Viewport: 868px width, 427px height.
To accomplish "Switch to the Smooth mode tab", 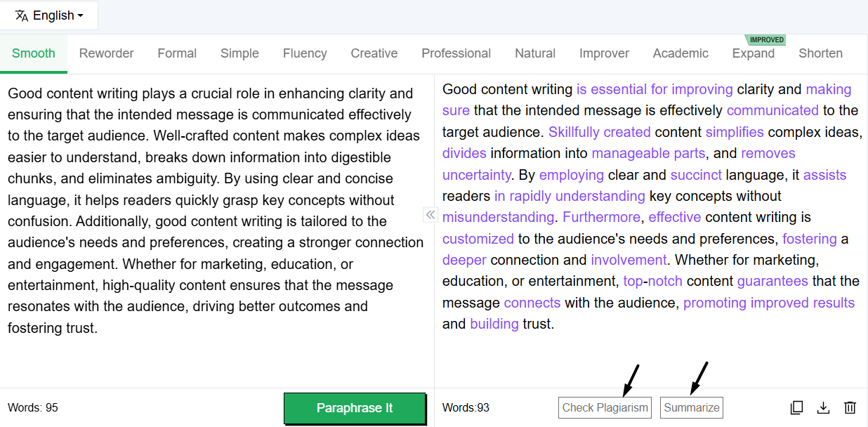I will tap(33, 53).
